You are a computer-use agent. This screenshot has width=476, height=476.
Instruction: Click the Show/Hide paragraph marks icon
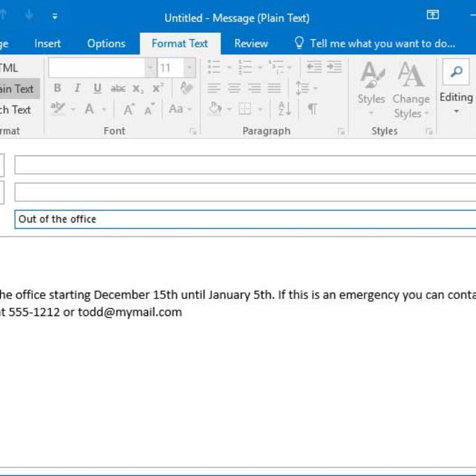[x=312, y=109]
